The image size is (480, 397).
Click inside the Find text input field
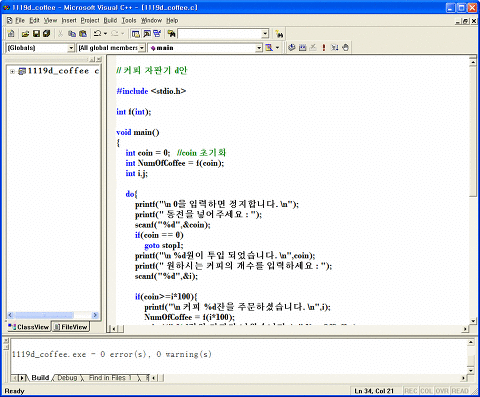coord(220,34)
